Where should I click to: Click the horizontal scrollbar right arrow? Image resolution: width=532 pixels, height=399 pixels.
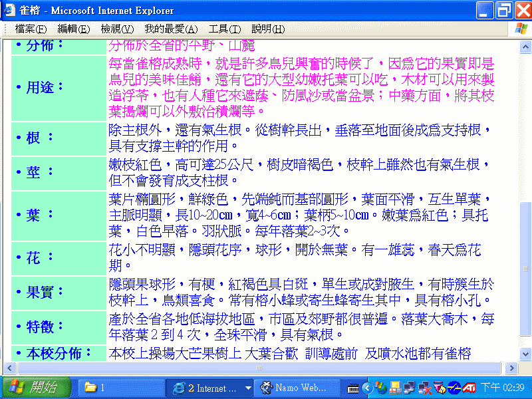(511, 368)
